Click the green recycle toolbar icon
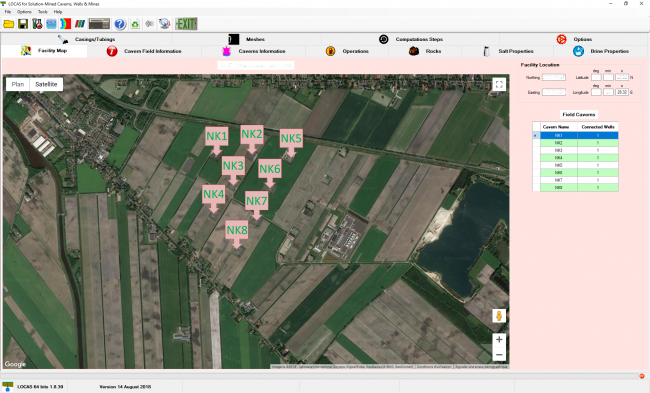This screenshot has width=650, height=393. (135, 24)
